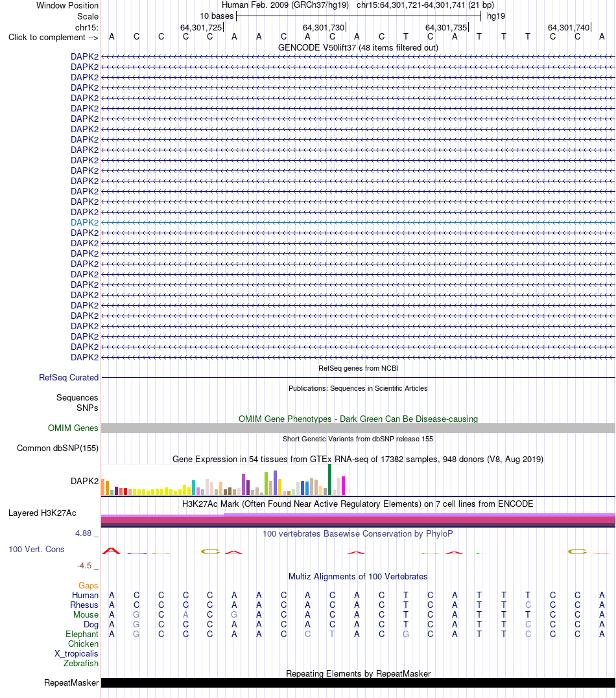Screen dimensions: 616x698
Task: Click the 'hg19' assembly tag beside the scale bar
Action: coord(496,16)
